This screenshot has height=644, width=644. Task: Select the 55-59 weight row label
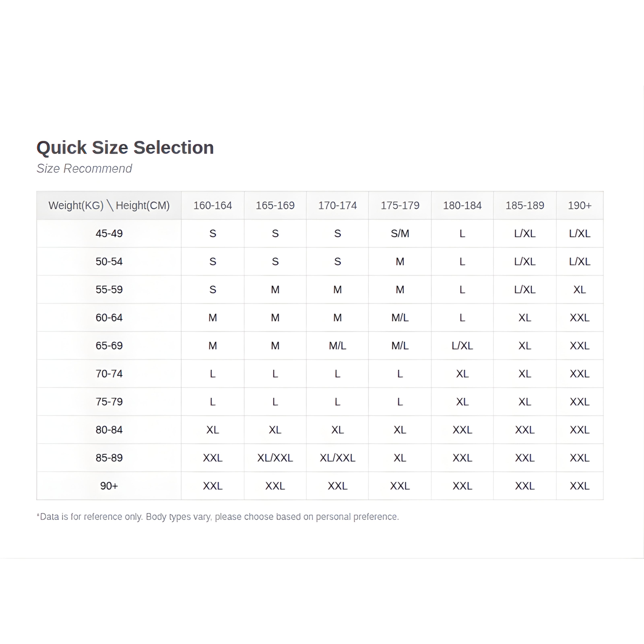[109, 289]
